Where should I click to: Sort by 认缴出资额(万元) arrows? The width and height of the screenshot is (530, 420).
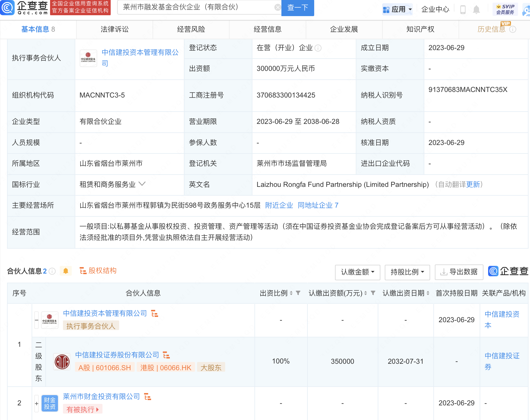(x=365, y=293)
